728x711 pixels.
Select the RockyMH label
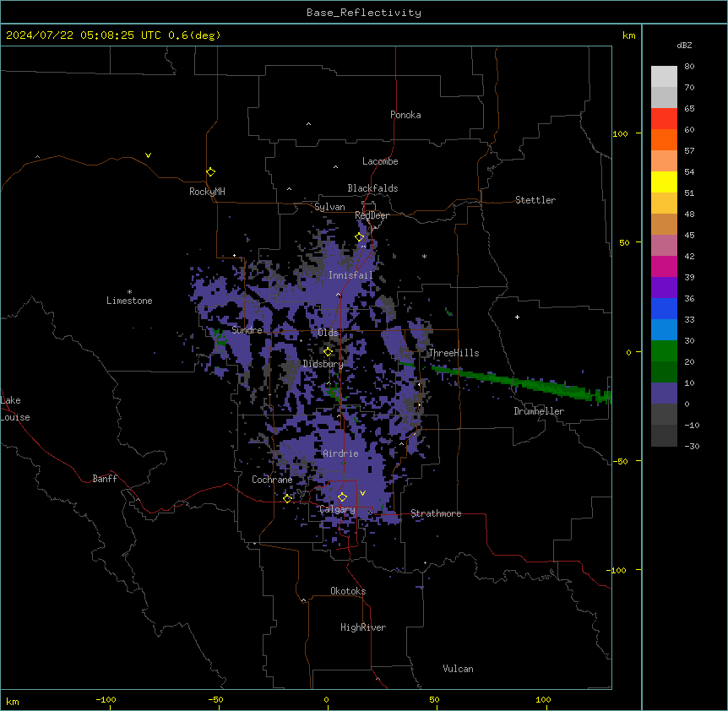pyautogui.click(x=207, y=192)
